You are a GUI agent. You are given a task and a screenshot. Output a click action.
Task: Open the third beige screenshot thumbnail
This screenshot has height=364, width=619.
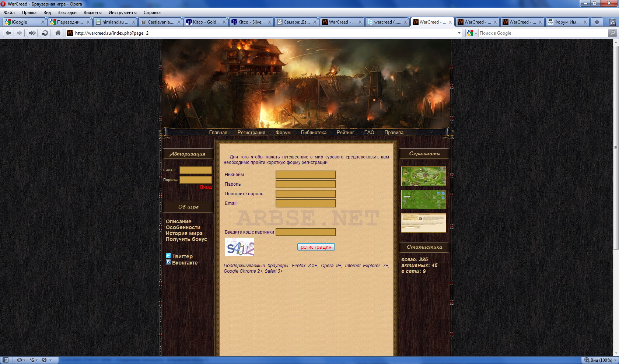click(424, 223)
